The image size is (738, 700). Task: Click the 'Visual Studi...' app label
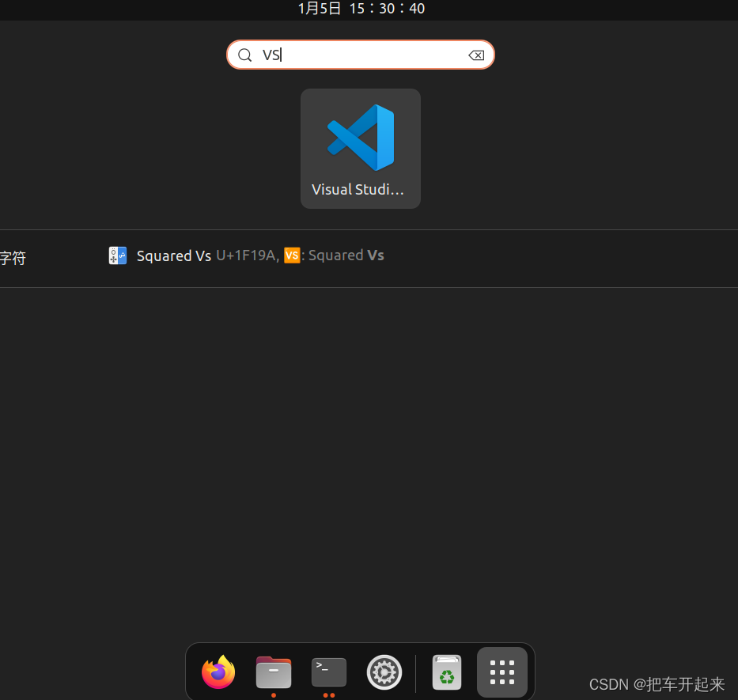click(358, 189)
